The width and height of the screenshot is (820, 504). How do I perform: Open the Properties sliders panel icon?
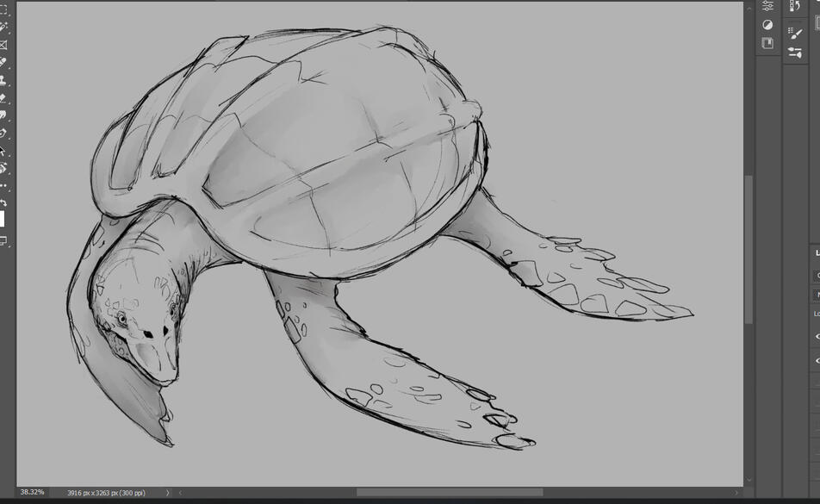click(767, 6)
